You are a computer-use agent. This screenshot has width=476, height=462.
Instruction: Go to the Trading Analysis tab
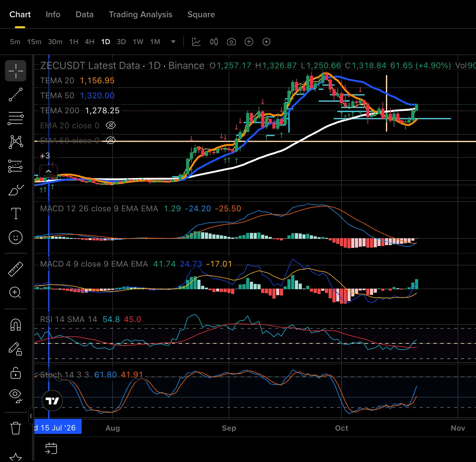tap(140, 14)
